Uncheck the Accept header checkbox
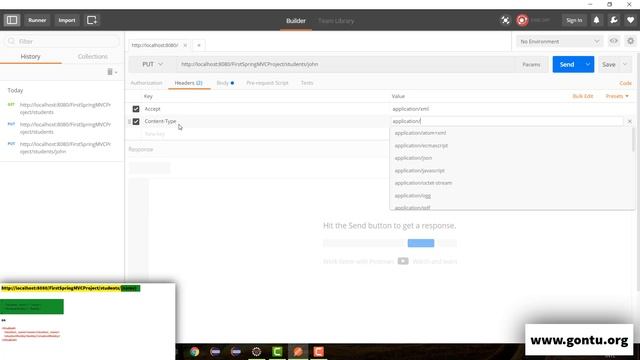640x360 pixels. (x=136, y=109)
